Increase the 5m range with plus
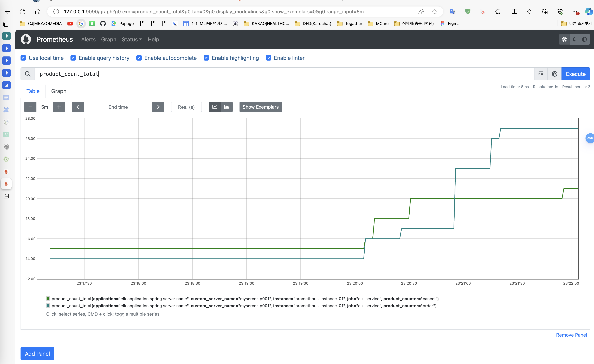The height and width of the screenshot is (364, 594). pos(59,107)
